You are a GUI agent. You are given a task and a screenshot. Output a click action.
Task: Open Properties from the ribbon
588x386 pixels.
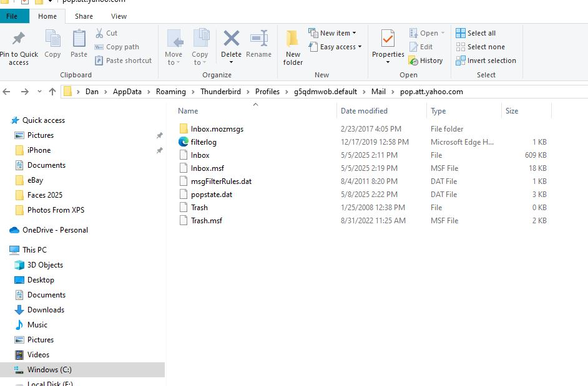(x=388, y=39)
